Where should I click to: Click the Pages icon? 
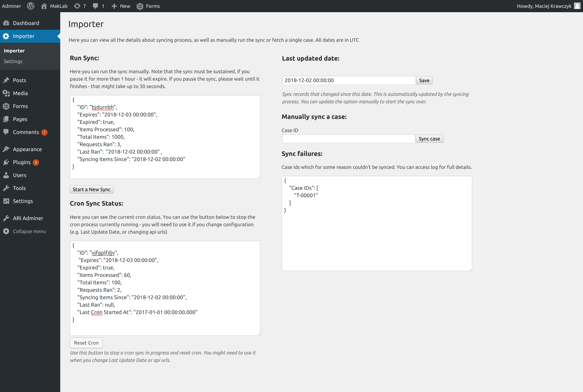(x=6, y=119)
